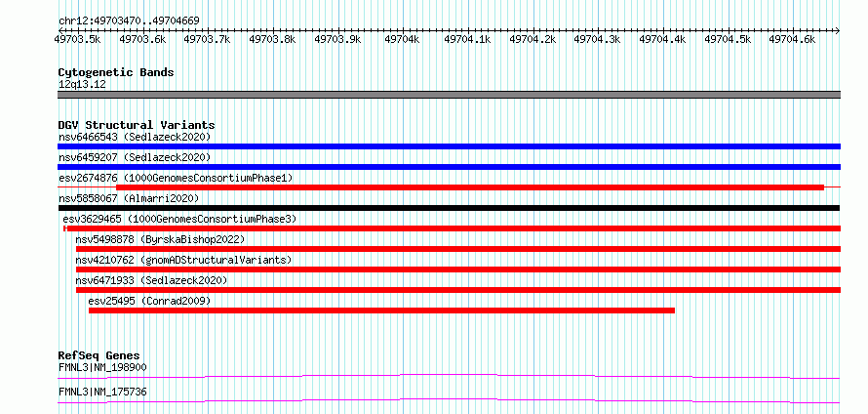Click the chr12:49703470..49704669 region label
Viewport: 868px width, 414px height.
pos(129,21)
